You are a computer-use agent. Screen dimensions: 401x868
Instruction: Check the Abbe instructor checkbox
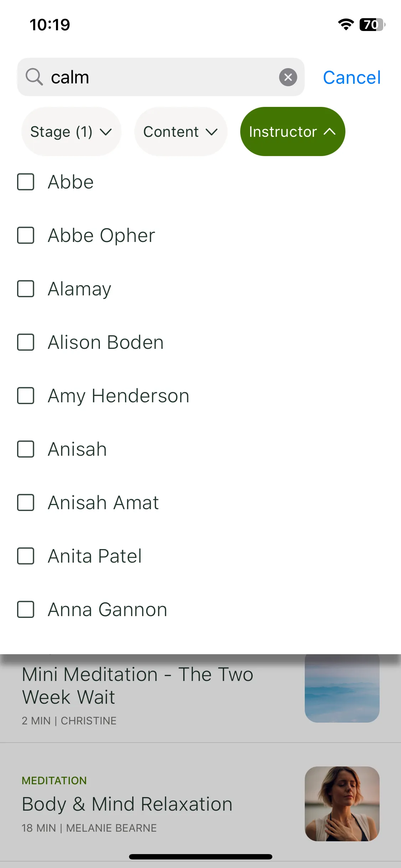(x=26, y=182)
